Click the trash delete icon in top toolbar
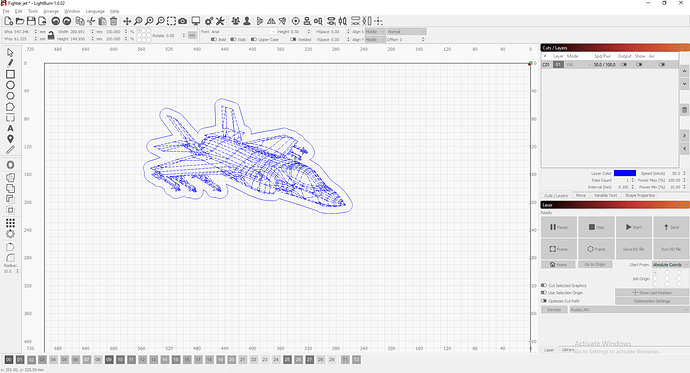The height and width of the screenshot is (373, 690). click(114, 21)
